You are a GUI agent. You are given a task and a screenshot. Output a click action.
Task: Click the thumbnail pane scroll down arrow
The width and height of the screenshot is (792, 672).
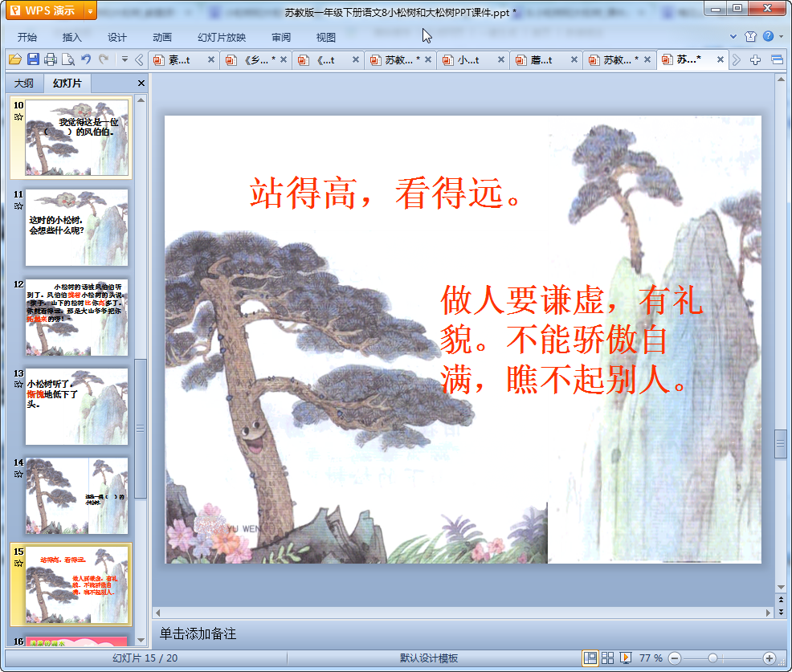tap(141, 640)
